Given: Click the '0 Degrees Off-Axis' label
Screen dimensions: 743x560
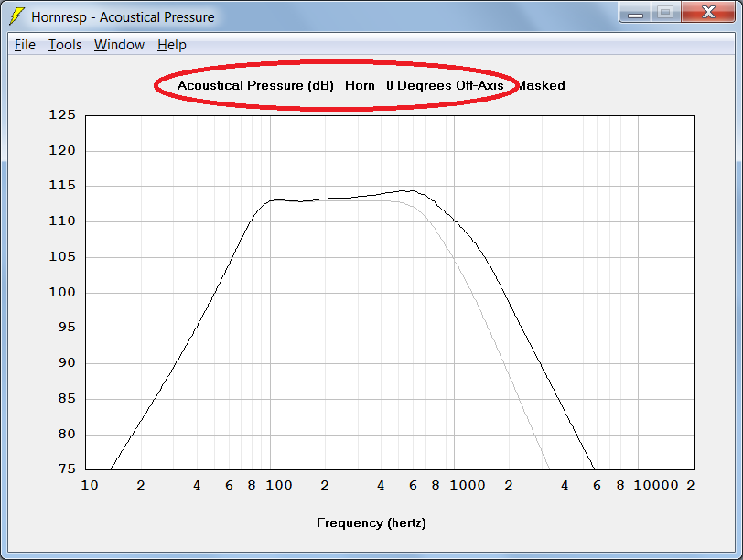Looking at the screenshot, I should 445,86.
